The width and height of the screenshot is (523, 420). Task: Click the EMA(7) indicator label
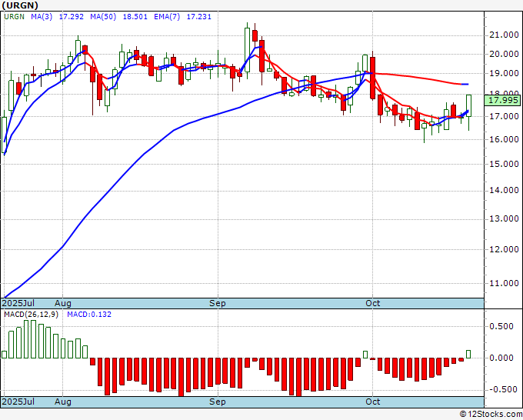[167, 17]
